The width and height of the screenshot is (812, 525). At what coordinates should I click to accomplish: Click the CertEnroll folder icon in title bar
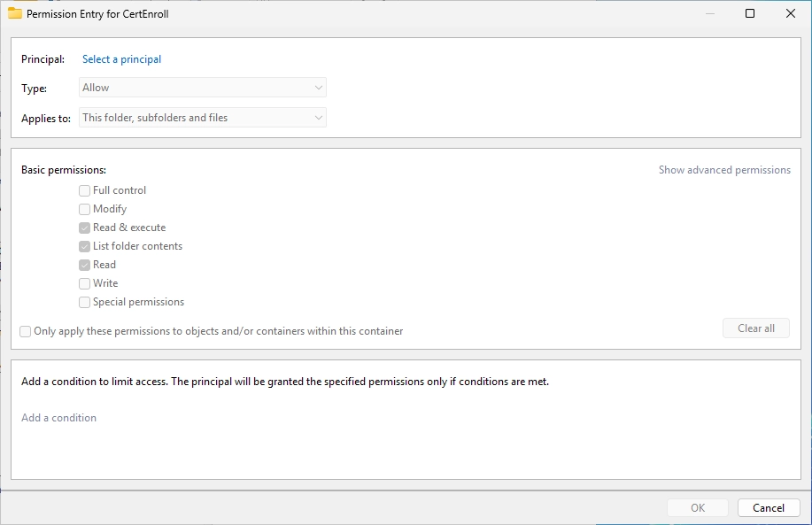click(x=14, y=13)
